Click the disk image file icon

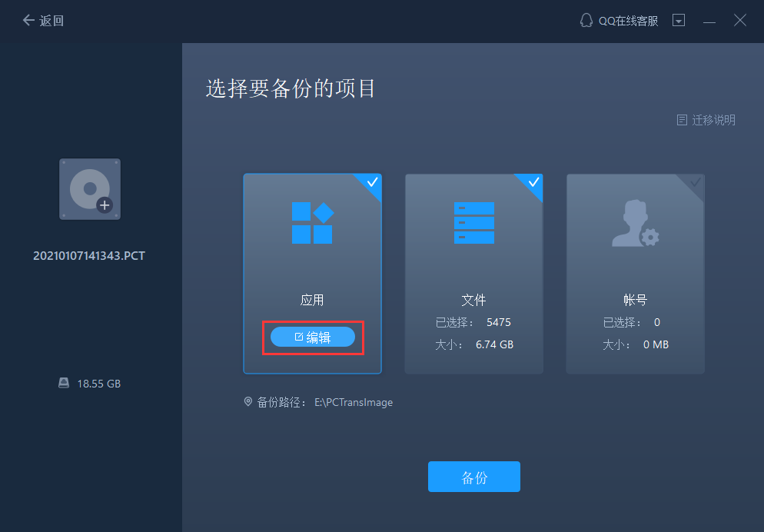pos(90,189)
